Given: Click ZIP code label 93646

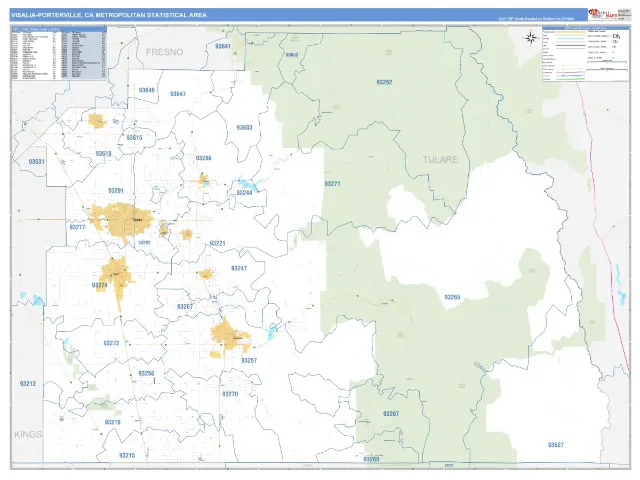Looking at the screenshot, I should [x=147, y=90].
